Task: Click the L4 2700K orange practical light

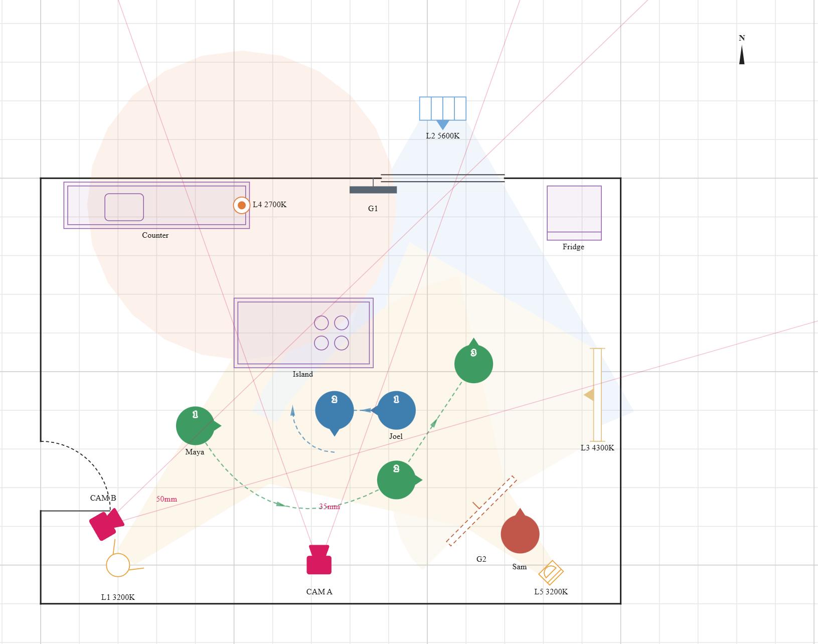Action: [242, 205]
